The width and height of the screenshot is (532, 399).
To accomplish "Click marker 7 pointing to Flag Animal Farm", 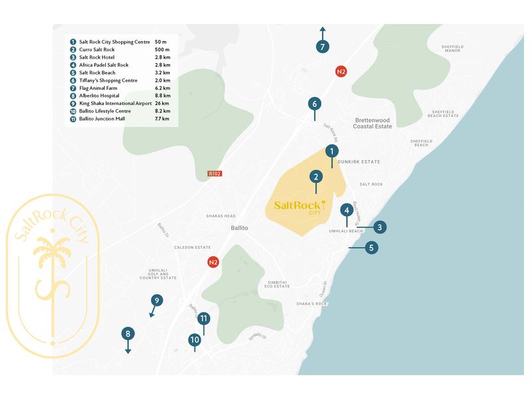I will (323, 47).
